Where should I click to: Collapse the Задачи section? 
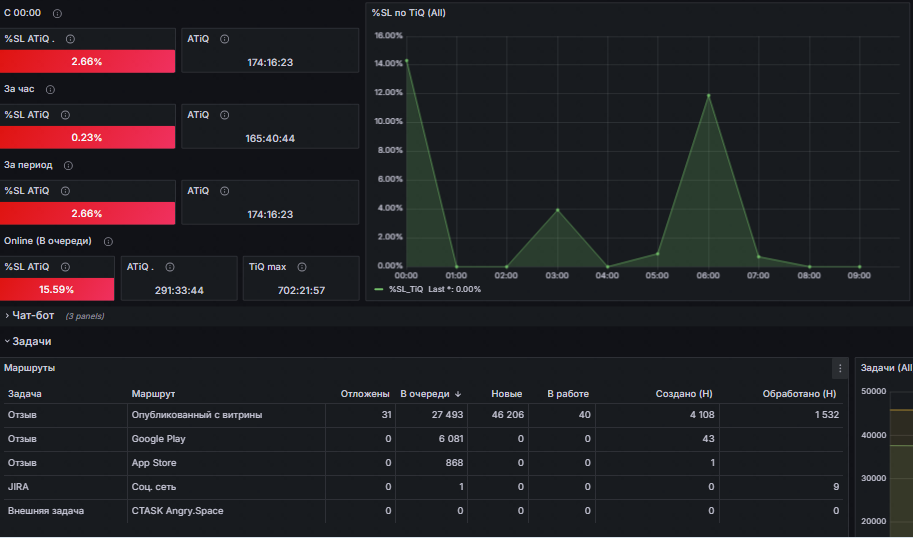tap(28, 342)
